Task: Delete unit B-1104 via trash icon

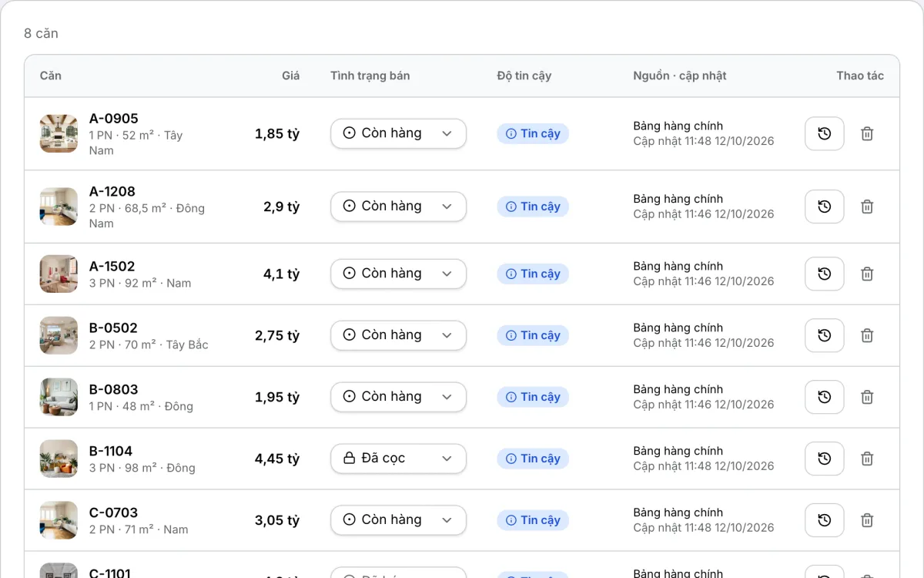Action: pyautogui.click(x=867, y=459)
